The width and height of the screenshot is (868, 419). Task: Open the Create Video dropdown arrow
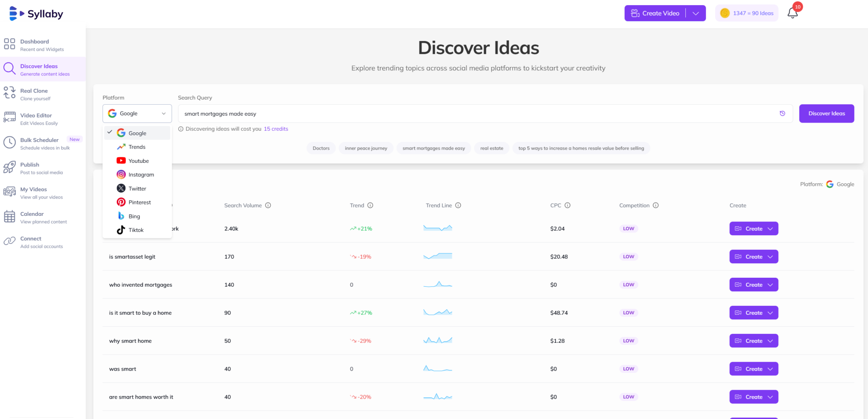click(x=696, y=13)
